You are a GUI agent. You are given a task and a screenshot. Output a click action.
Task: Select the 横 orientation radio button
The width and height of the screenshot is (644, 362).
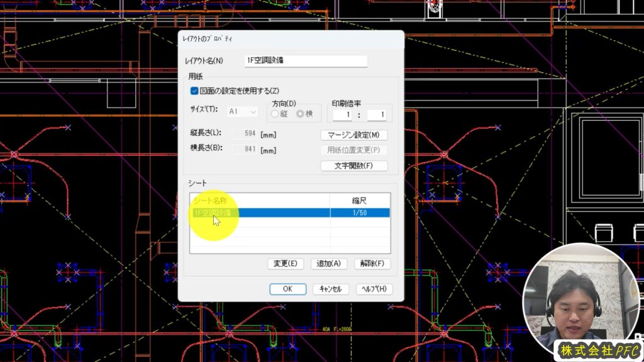[x=300, y=114]
